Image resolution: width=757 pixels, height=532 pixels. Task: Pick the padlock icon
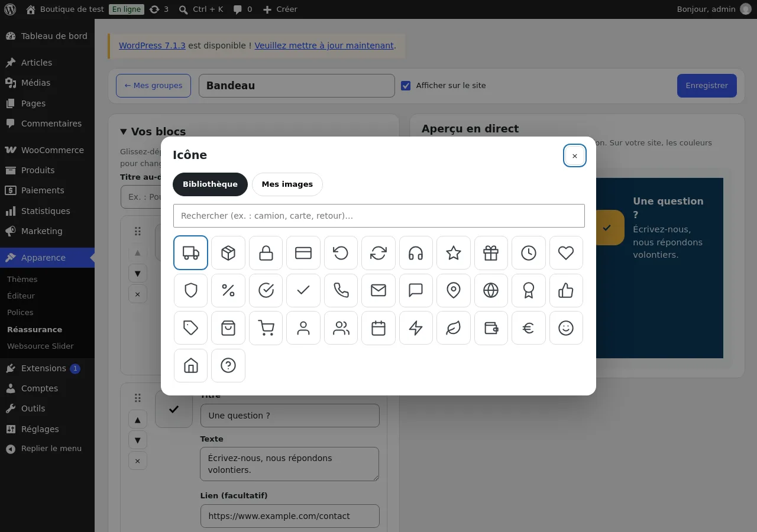(x=266, y=253)
